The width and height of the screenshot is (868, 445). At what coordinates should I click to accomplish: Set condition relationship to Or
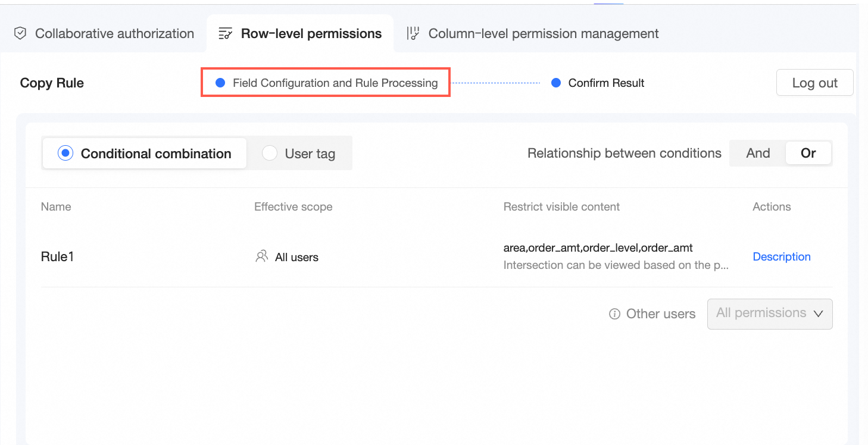point(808,153)
